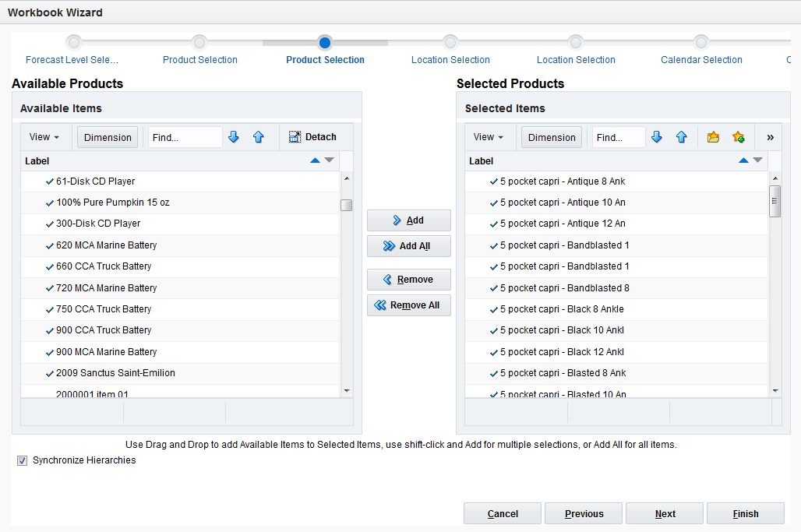
Task: Select 620 MCA Marine Battery item
Action: coord(180,245)
